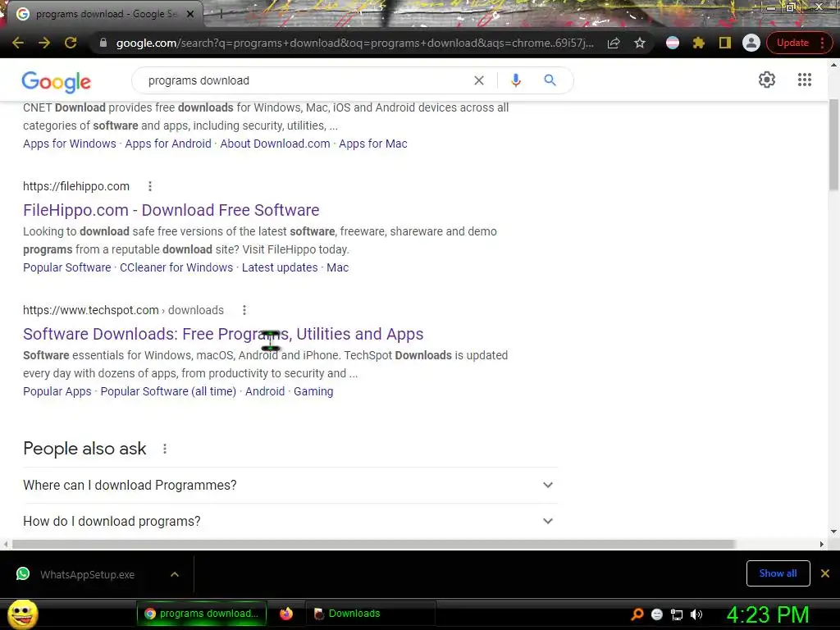Open FileHippo.com - Download Free Software result
This screenshot has height=630, width=840.
[171, 210]
